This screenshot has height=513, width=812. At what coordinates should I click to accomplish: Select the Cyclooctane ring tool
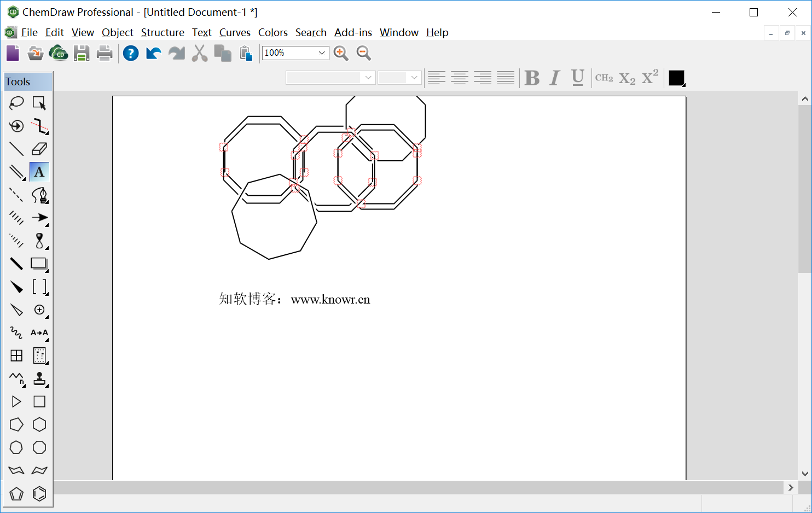coord(39,447)
